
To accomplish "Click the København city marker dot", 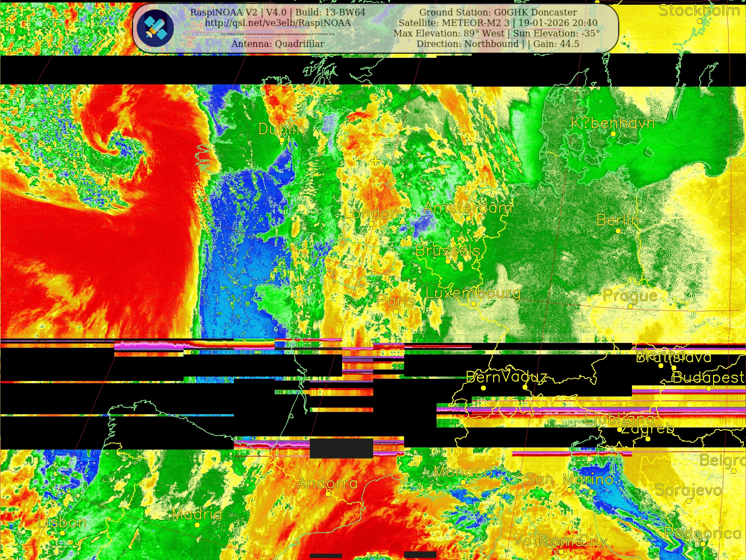I will coord(613,134).
